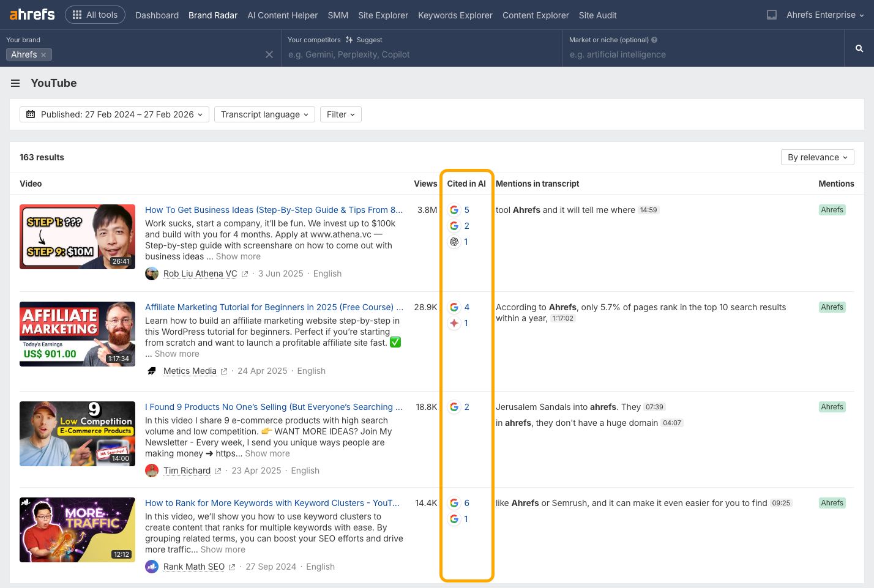Switch to the Dashboard tab

pyautogui.click(x=157, y=15)
